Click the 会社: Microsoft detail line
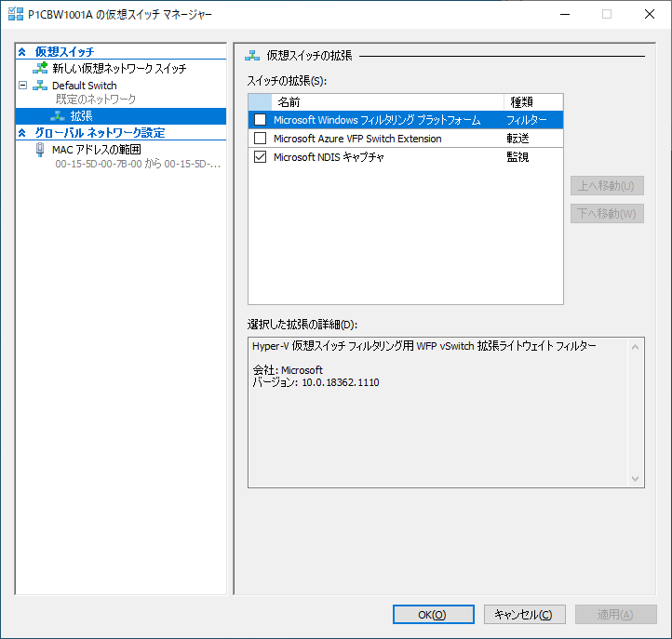Image resolution: width=672 pixels, height=639 pixels. pyautogui.click(x=288, y=370)
